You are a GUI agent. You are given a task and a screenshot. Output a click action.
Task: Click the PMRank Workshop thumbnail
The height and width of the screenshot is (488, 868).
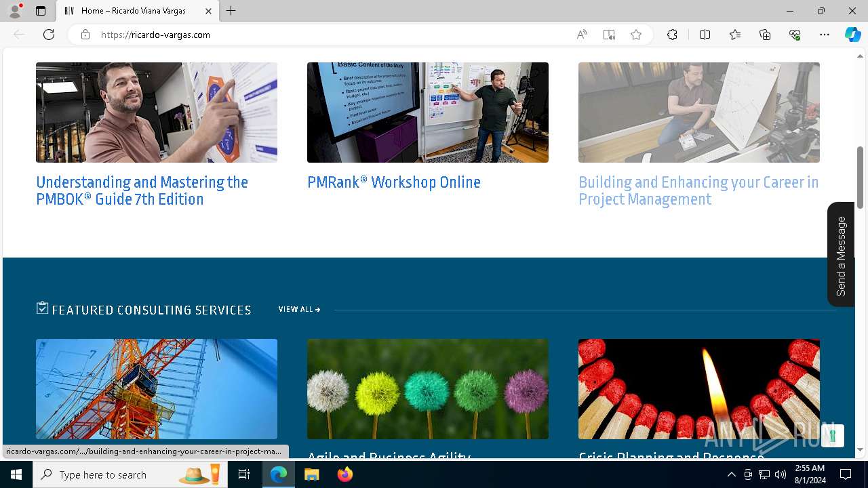click(428, 113)
